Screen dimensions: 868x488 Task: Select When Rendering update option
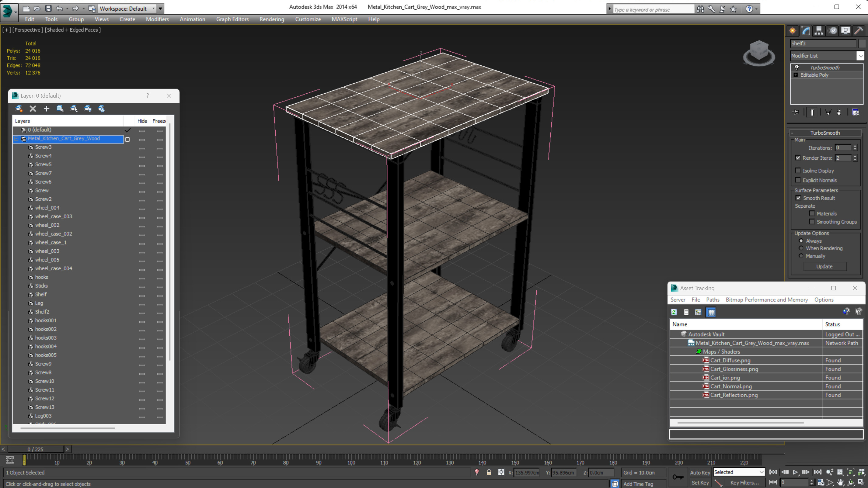[x=801, y=248]
